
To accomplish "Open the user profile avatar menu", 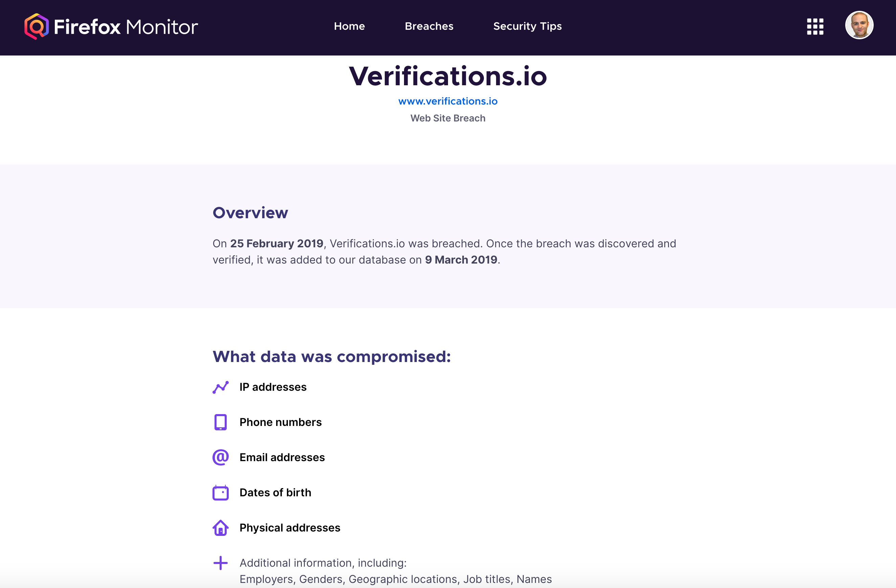I will pyautogui.click(x=859, y=25).
